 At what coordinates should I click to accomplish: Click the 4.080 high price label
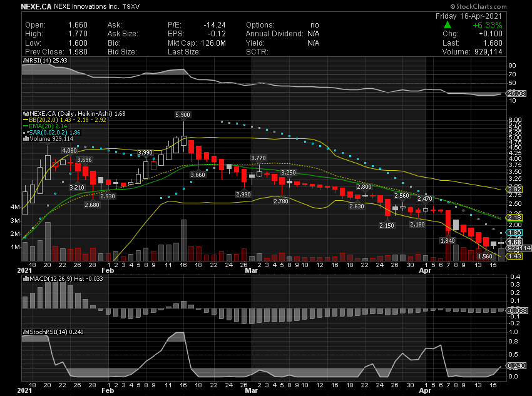click(69, 151)
